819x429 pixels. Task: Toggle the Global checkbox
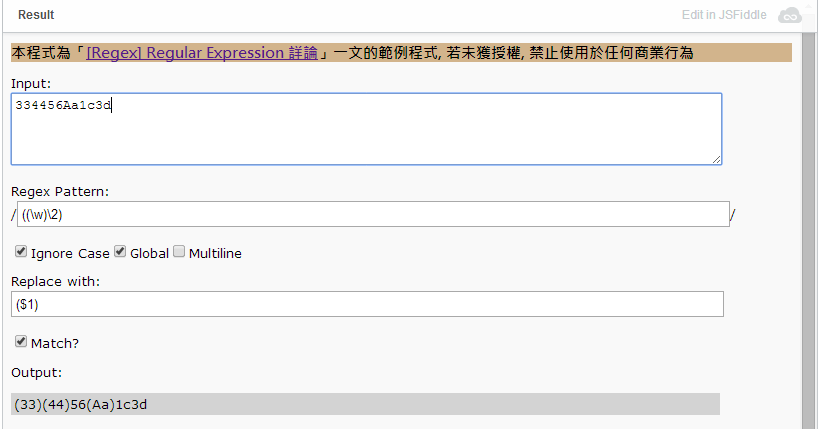pyautogui.click(x=120, y=252)
